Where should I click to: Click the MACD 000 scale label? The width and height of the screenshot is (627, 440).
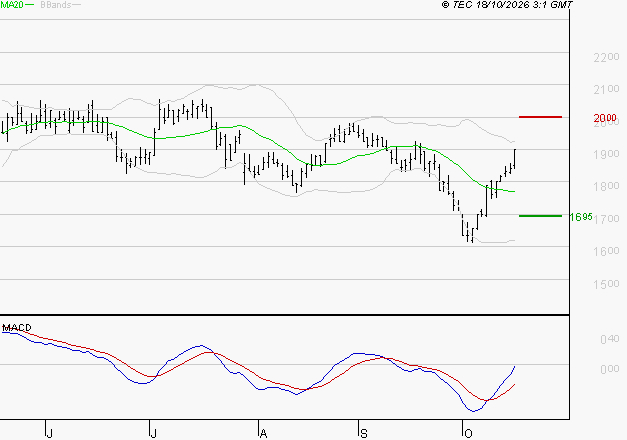pyautogui.click(x=610, y=369)
